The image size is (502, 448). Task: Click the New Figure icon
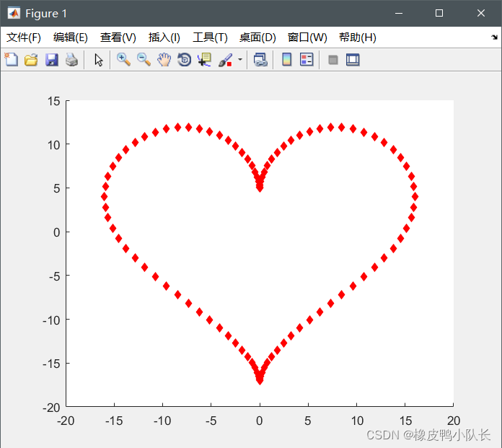[12, 60]
